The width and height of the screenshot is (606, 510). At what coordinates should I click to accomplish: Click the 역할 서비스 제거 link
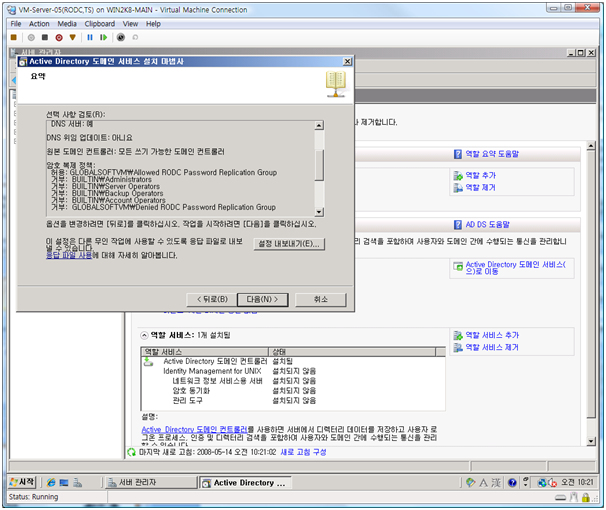click(x=492, y=347)
